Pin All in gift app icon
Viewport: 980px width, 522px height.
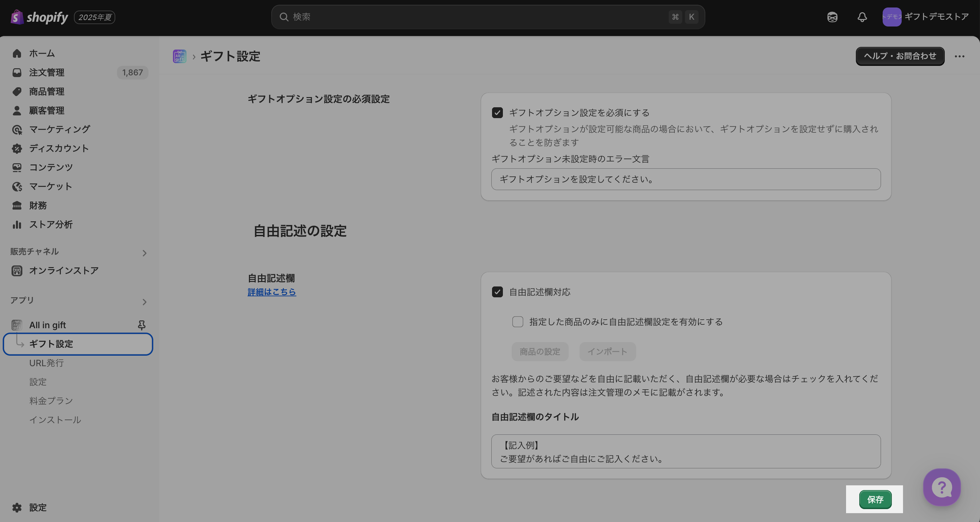tap(142, 325)
